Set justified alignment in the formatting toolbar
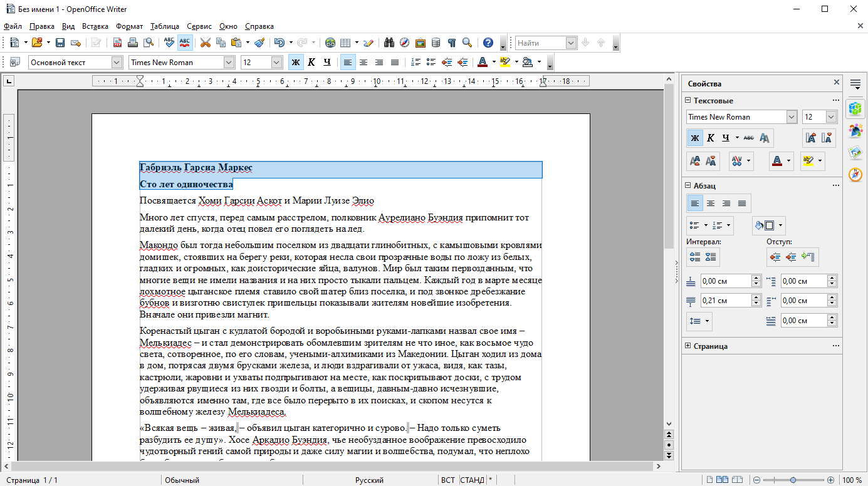 [395, 62]
